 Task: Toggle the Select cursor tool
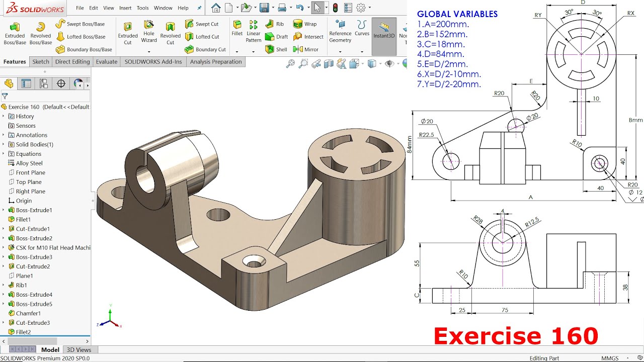[317, 8]
